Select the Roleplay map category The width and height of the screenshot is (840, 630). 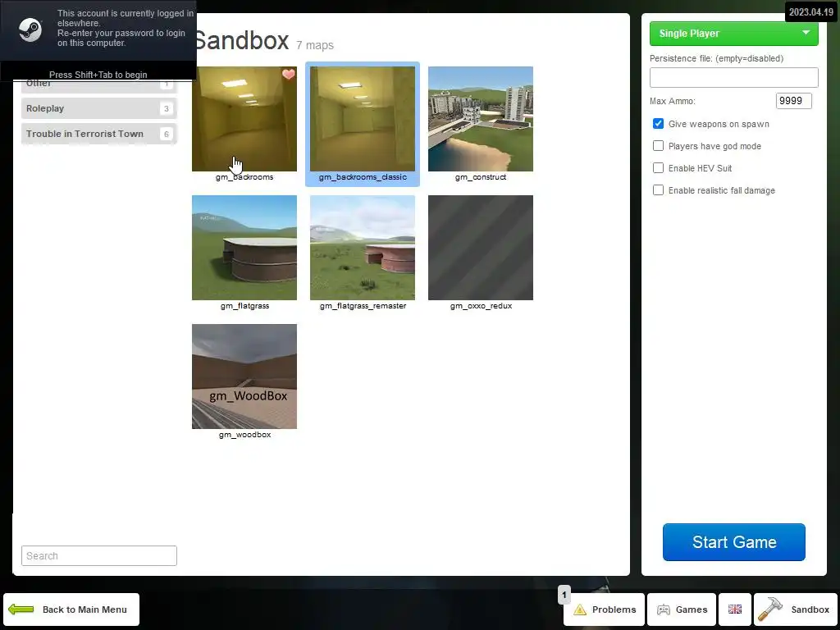99,108
